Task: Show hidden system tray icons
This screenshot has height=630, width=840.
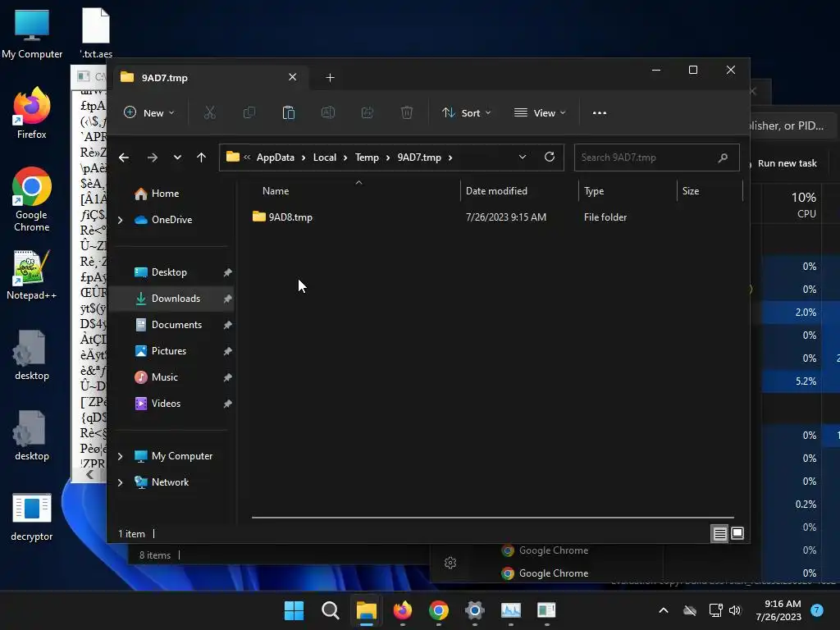Action: point(663,610)
